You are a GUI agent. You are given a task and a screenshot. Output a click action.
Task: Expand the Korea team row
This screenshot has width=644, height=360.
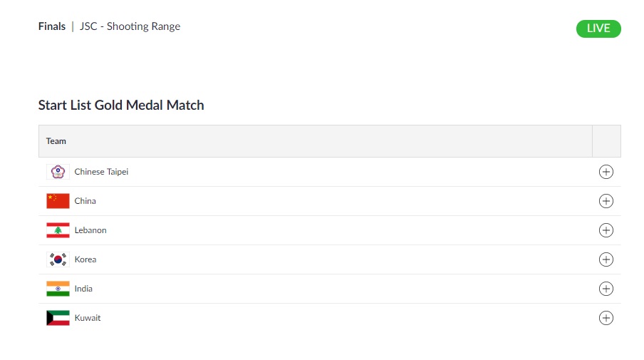606,259
